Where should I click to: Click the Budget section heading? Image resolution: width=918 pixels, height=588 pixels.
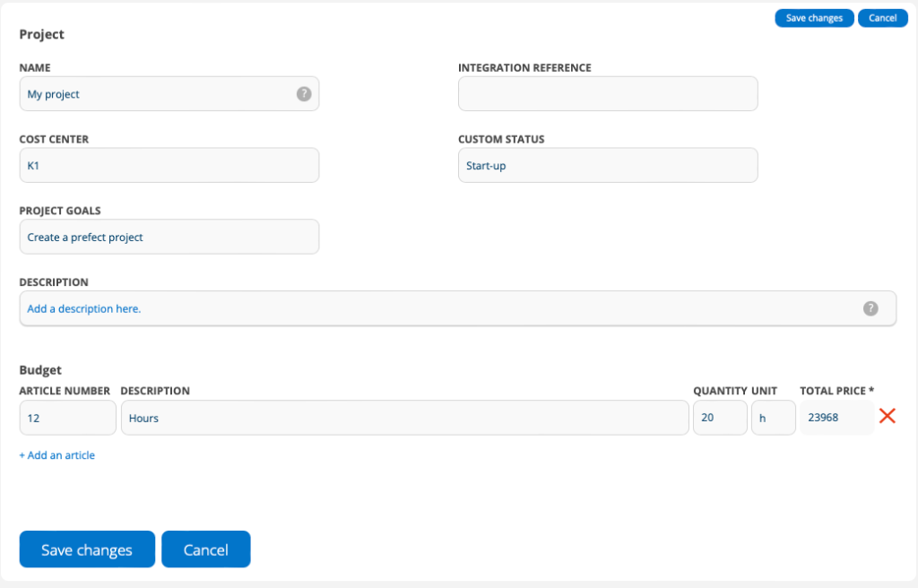click(40, 369)
